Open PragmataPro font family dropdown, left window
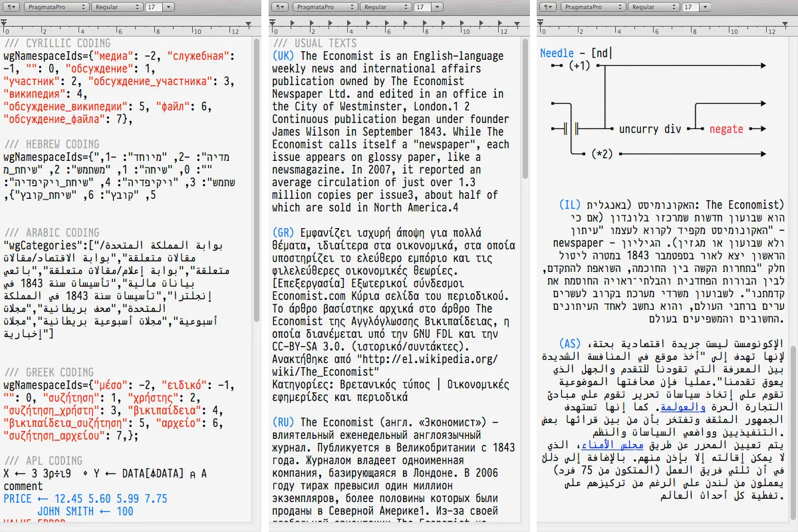This screenshot has height=532, width=798. pyautogui.click(x=55, y=7)
